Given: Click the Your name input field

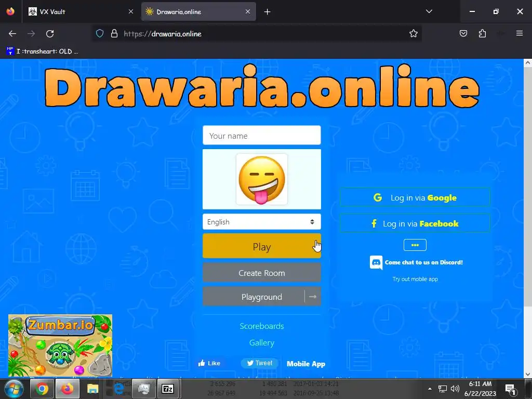Looking at the screenshot, I should (x=262, y=136).
